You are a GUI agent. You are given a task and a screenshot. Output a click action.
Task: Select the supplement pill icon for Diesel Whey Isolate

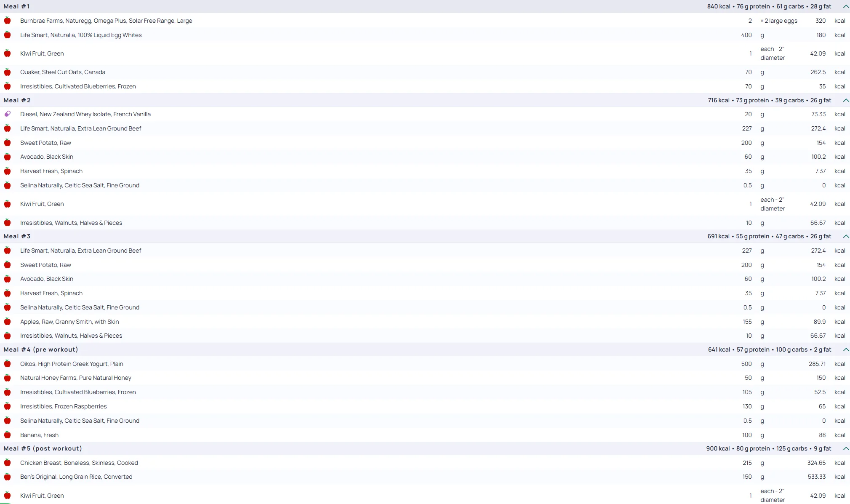pyautogui.click(x=8, y=114)
